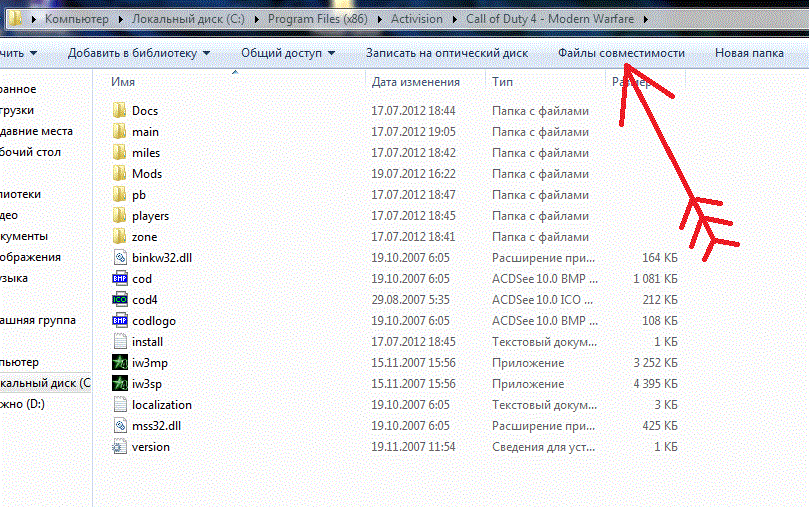Click the 19.07.2012 16:22 date cell
The width and height of the screenshot is (809, 507).
tap(413, 174)
